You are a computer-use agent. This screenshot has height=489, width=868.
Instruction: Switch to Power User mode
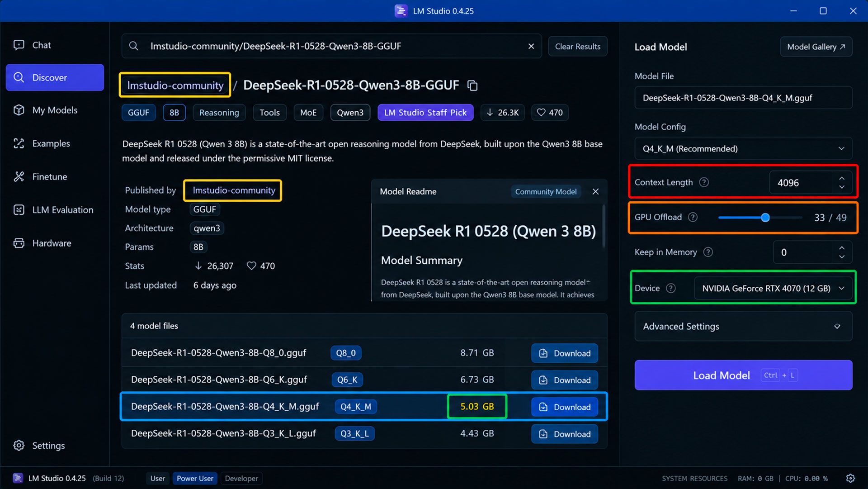tap(195, 478)
